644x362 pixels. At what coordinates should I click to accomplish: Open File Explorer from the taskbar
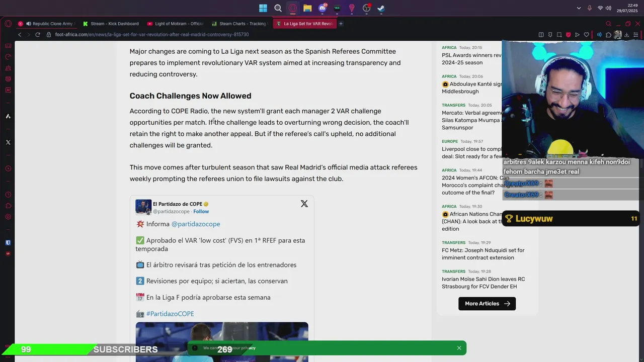pos(307,8)
